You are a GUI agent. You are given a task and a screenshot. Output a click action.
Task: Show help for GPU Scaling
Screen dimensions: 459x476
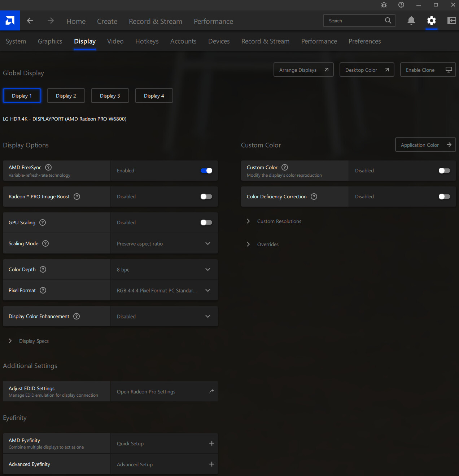click(x=43, y=222)
